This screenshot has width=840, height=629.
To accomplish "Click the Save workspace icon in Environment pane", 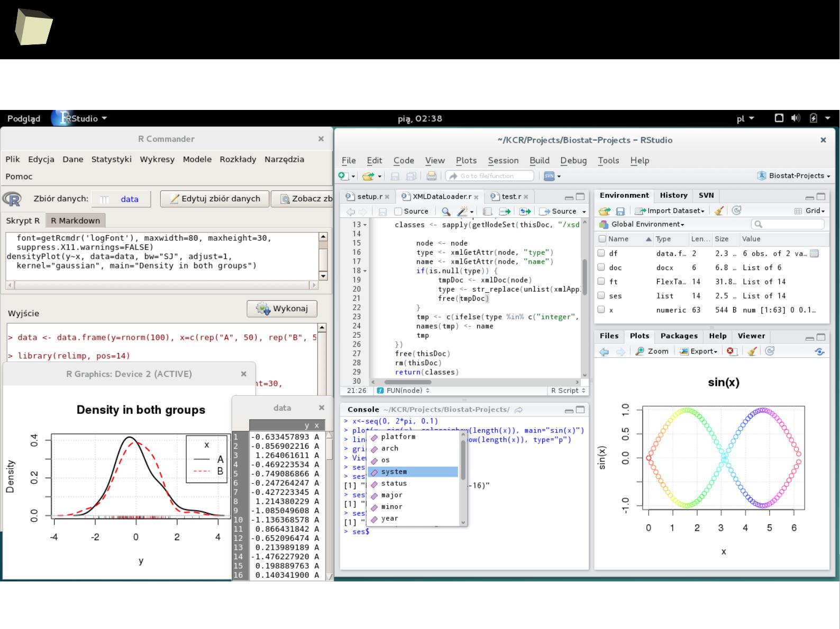I will point(620,211).
